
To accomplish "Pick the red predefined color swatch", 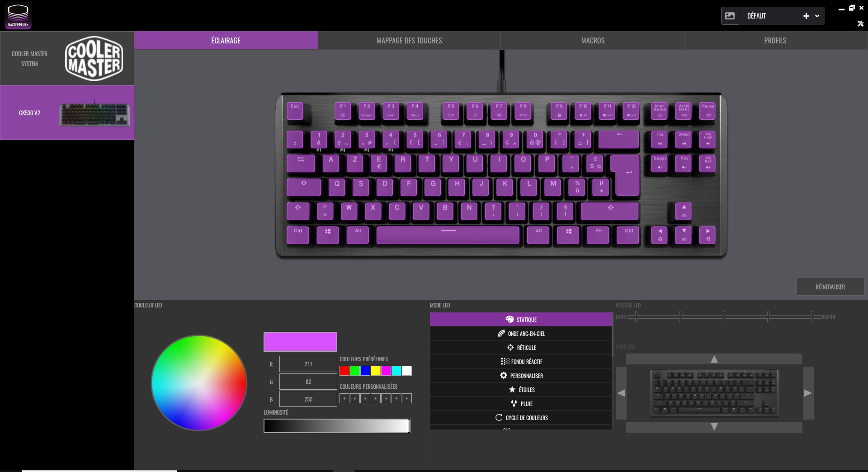I will [344, 371].
